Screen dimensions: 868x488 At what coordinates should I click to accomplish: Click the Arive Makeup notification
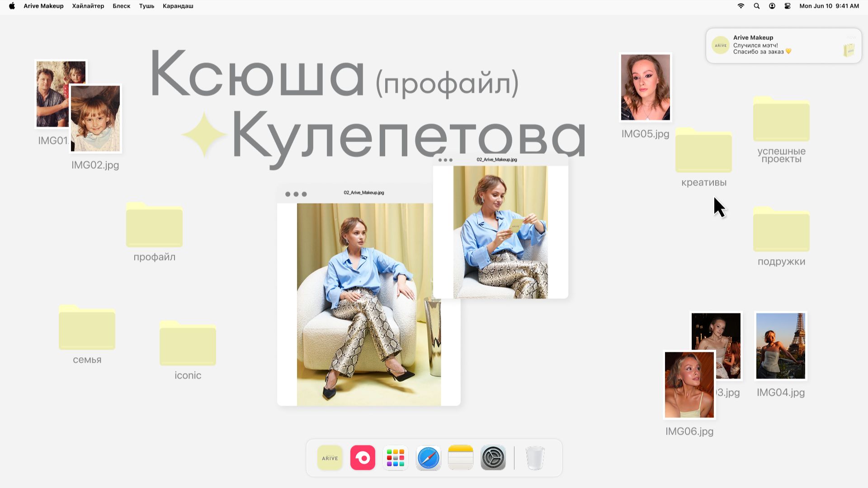point(783,45)
